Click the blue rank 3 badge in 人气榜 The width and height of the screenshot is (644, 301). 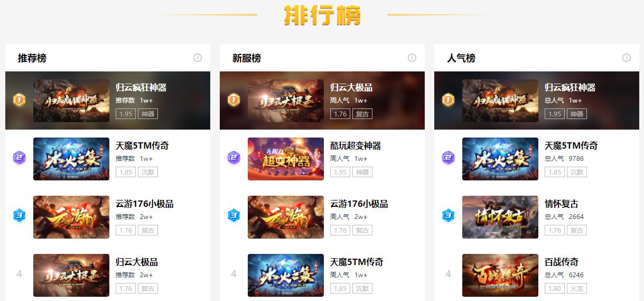448,216
